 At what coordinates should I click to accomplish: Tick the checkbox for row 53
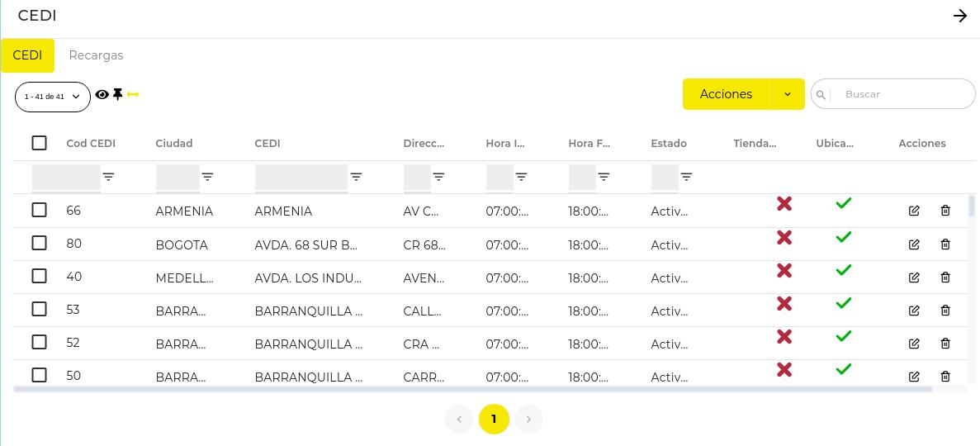(40, 309)
